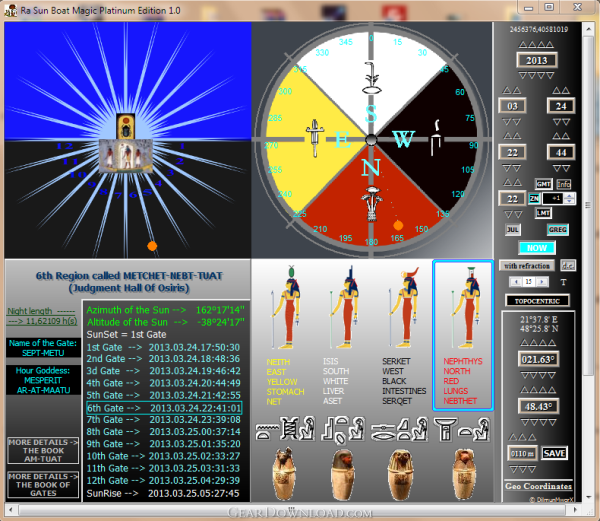Screen dimensions: 600x521
Task: Click the longitude field 021.63°
Action: pos(538,360)
